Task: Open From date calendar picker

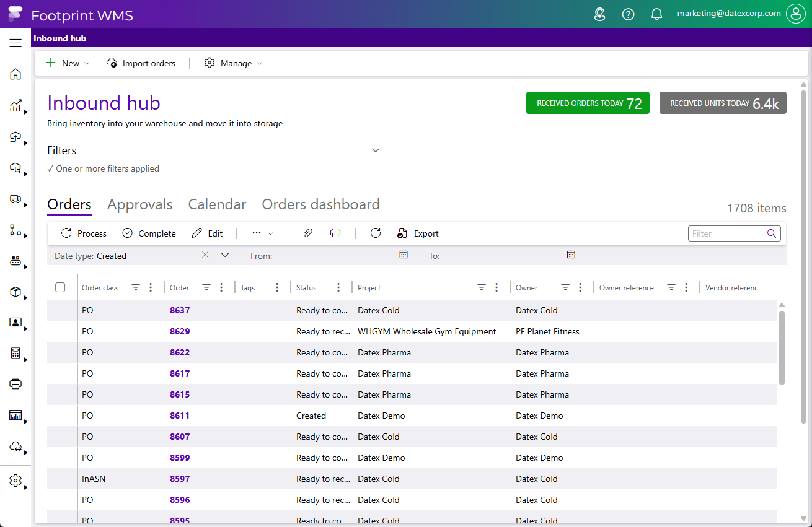Action: coord(404,255)
